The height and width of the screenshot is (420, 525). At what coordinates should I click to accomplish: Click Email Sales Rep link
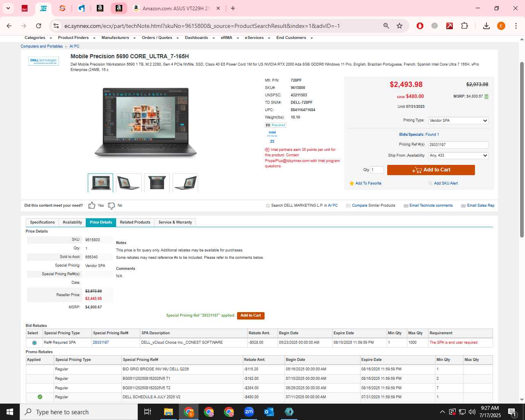481,205
